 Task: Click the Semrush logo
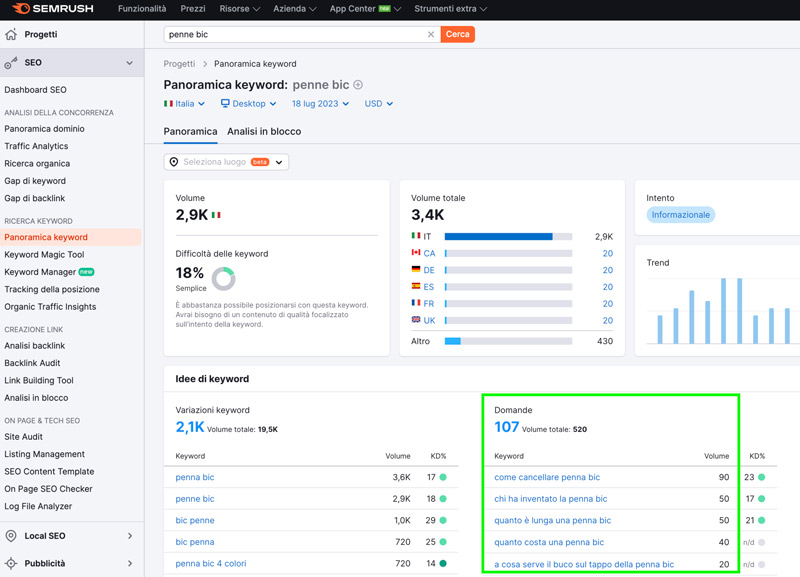53,9
